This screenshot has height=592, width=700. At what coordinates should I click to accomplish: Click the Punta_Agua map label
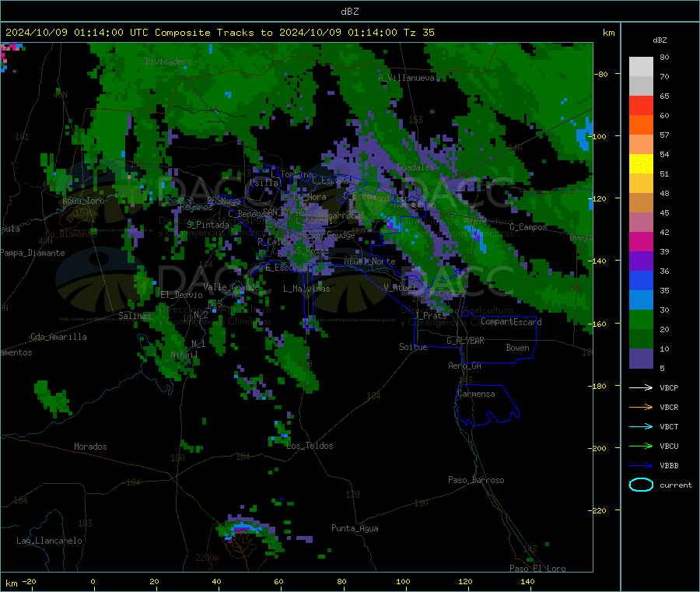[355, 528]
